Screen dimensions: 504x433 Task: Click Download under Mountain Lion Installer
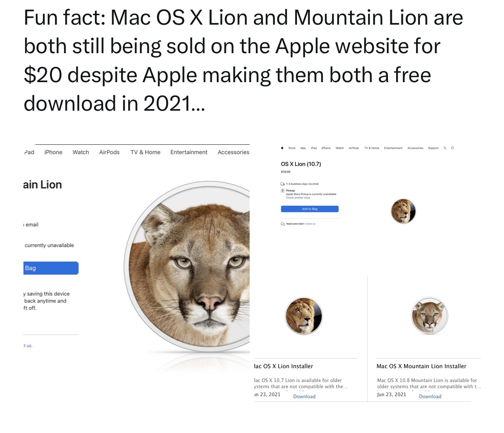point(430,396)
